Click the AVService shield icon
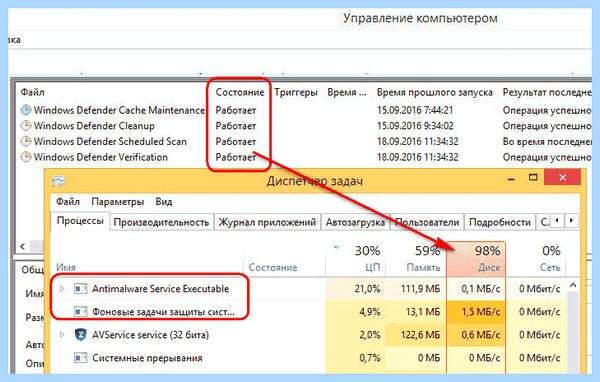600x382 pixels. [x=80, y=335]
